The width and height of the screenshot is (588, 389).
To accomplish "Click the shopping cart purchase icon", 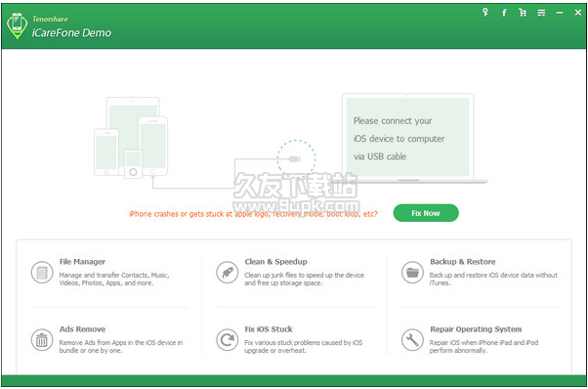I will tap(523, 13).
